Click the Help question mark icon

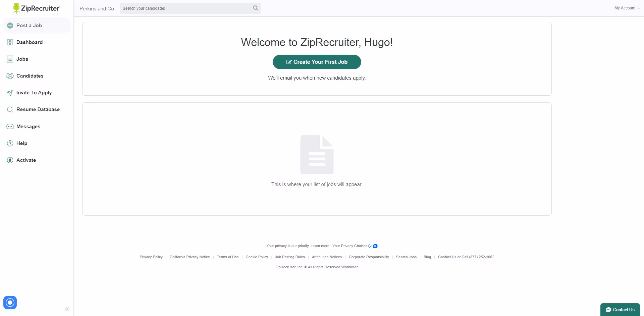click(x=10, y=143)
